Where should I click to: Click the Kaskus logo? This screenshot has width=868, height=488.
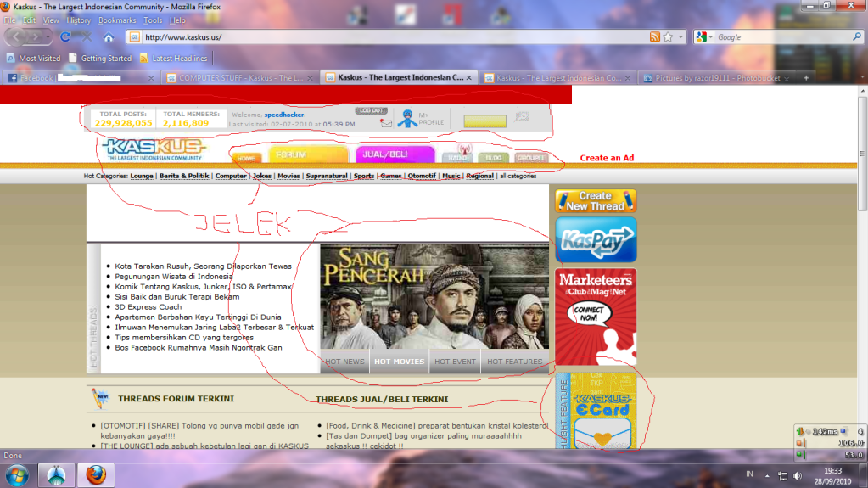[154, 149]
